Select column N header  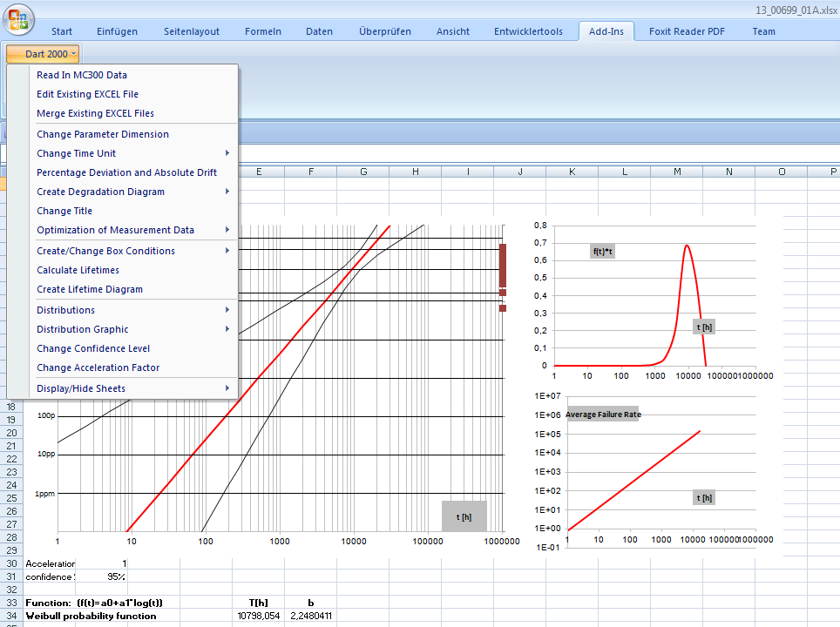pos(728,172)
